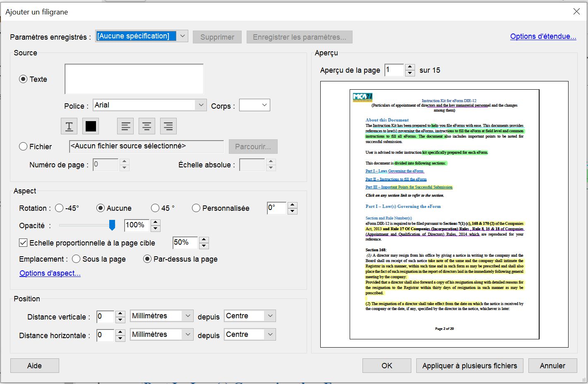588x384 pixels.
Task: Choose the 45° rotation option
Action: pos(155,208)
